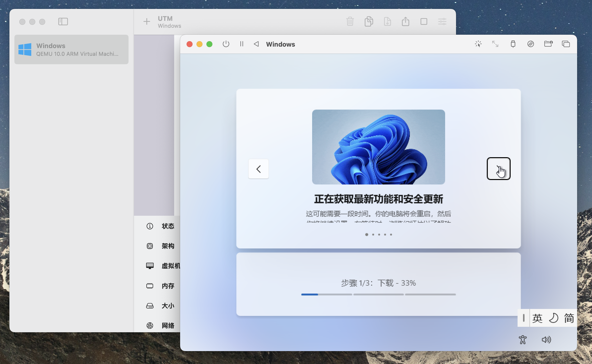The image size is (592, 364).
Task: Open the disc drive image menu
Action: tap(531, 44)
